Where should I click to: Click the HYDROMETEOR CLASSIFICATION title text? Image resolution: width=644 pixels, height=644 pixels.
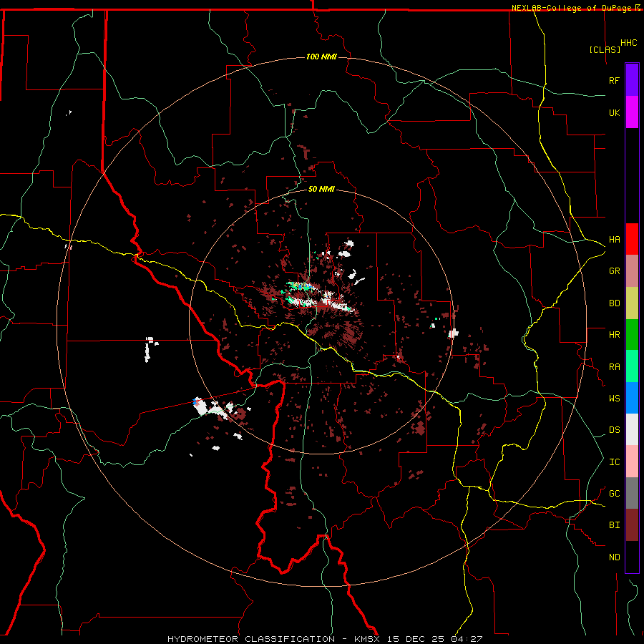pyautogui.click(x=251, y=639)
